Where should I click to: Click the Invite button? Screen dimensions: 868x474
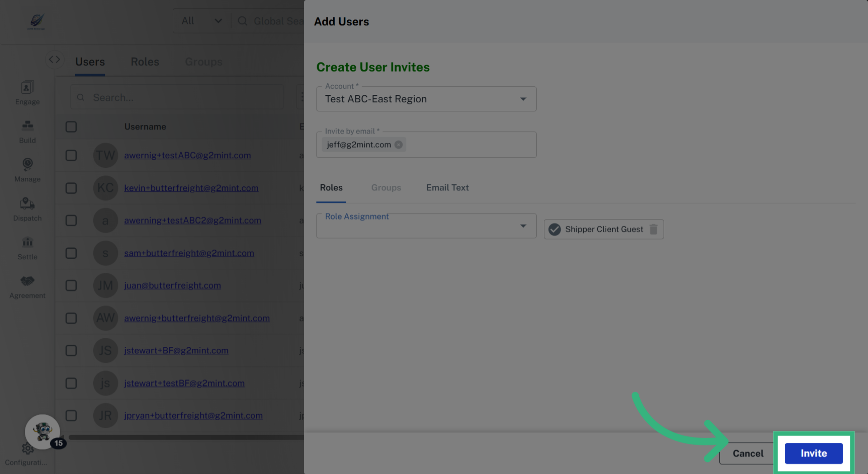coord(813,453)
